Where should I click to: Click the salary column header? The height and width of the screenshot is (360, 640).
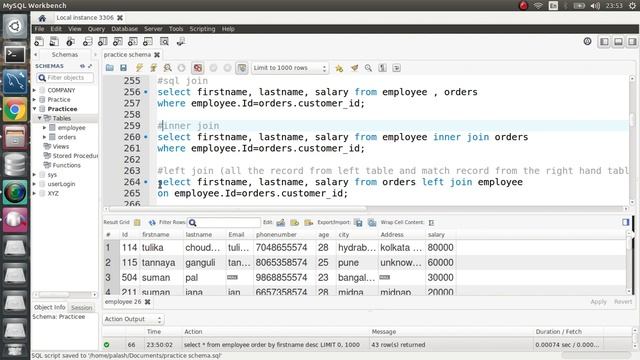(436, 235)
